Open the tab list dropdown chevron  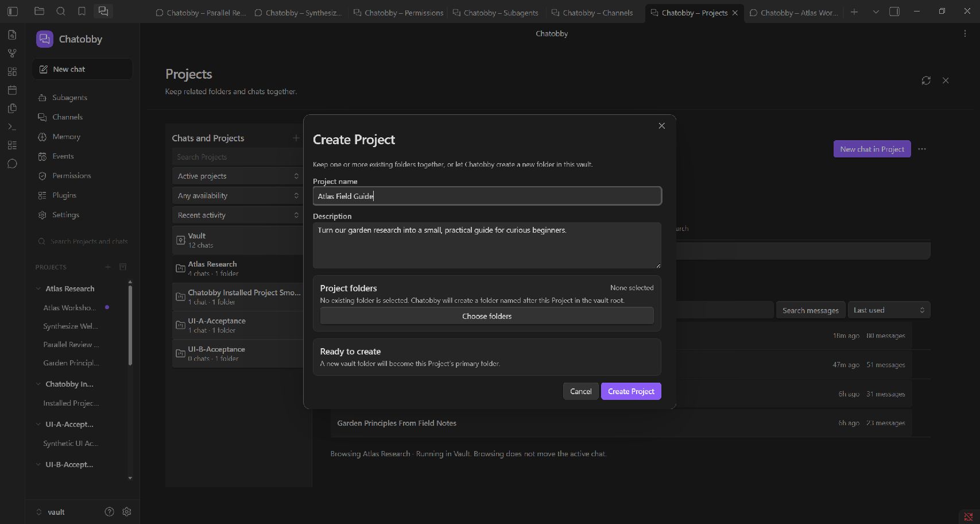[876, 12]
